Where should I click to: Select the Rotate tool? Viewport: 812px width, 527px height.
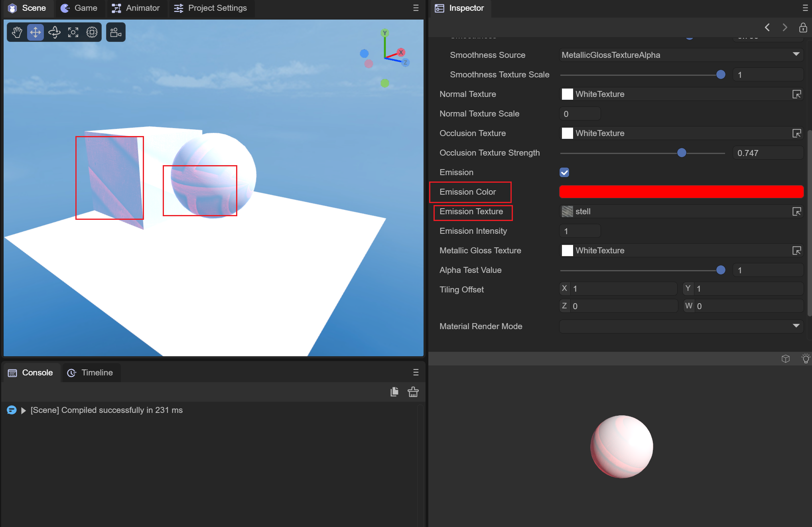pos(54,32)
